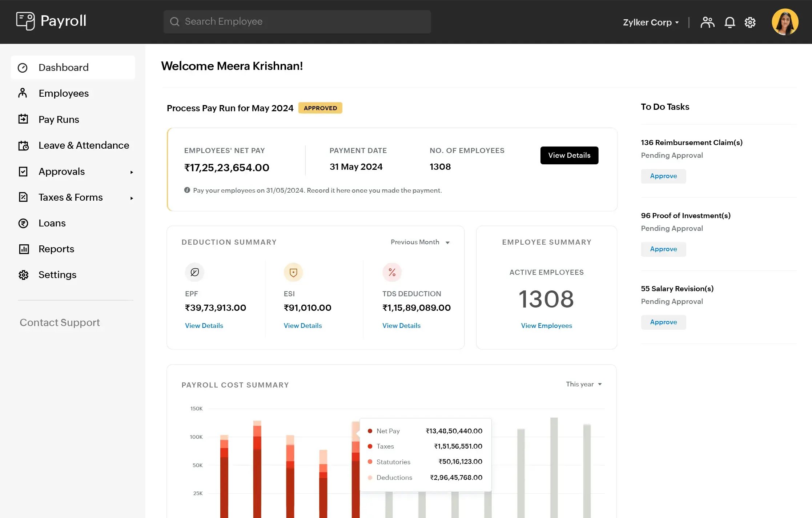Click the Pay Runs calendar icon
The width and height of the screenshot is (812, 518).
[x=23, y=119]
